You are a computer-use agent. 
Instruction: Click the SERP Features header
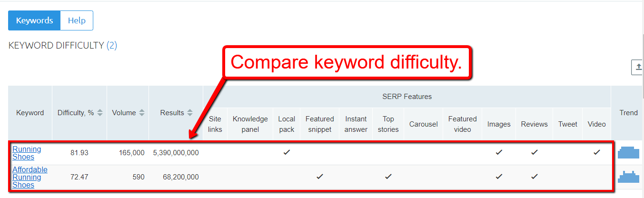pos(407,97)
